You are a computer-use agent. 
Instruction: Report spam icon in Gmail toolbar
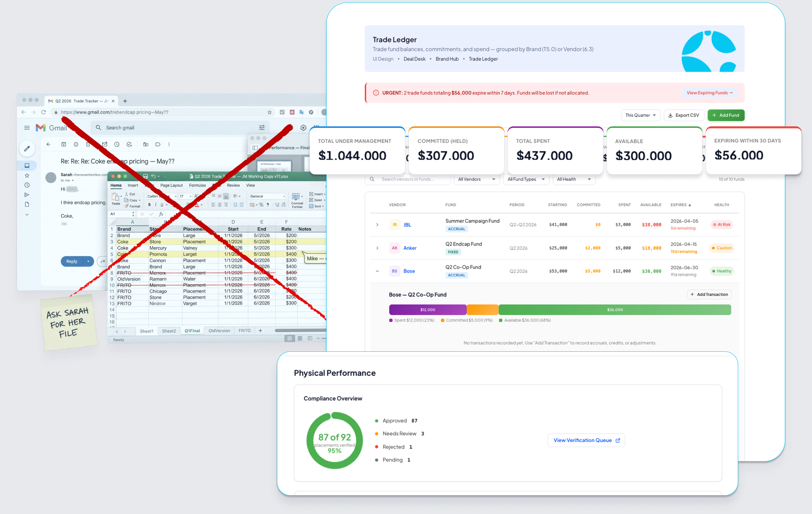coord(76,144)
